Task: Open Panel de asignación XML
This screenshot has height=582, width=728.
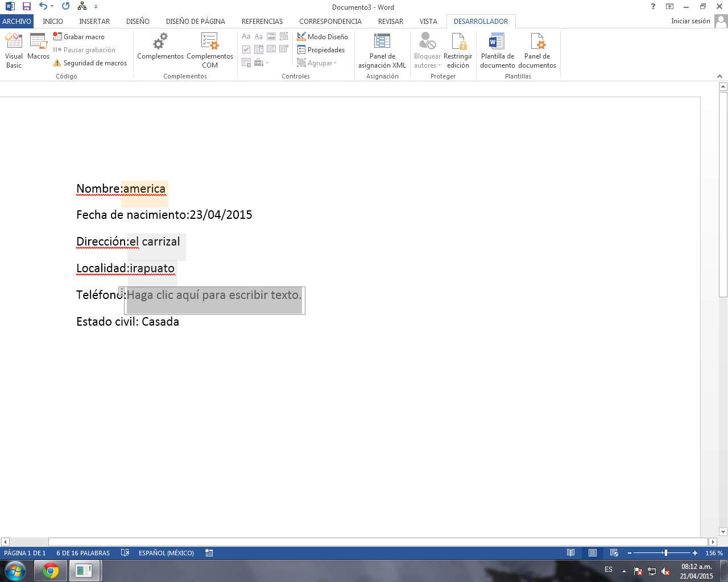Action: [x=382, y=50]
